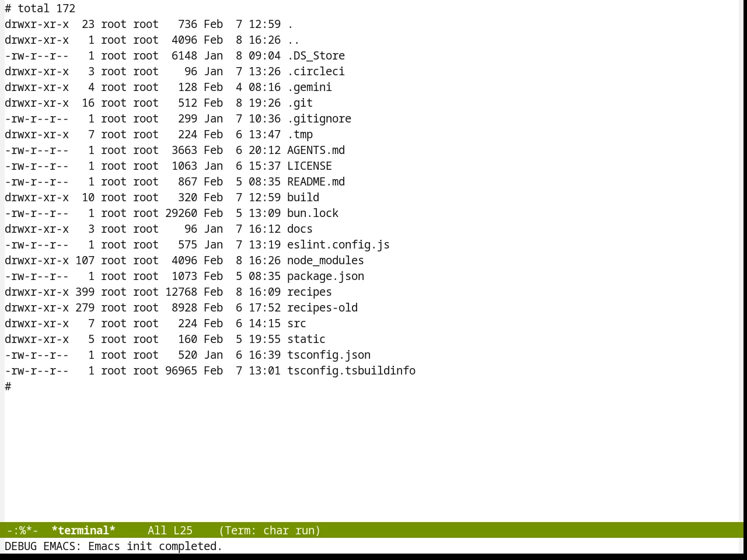The width and height of the screenshot is (747, 560).
Task: Select the recipes-old directory name
Action: [322, 307]
